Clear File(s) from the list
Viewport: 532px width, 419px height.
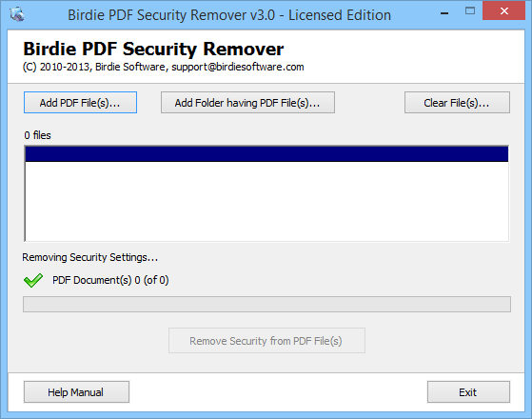click(x=457, y=103)
